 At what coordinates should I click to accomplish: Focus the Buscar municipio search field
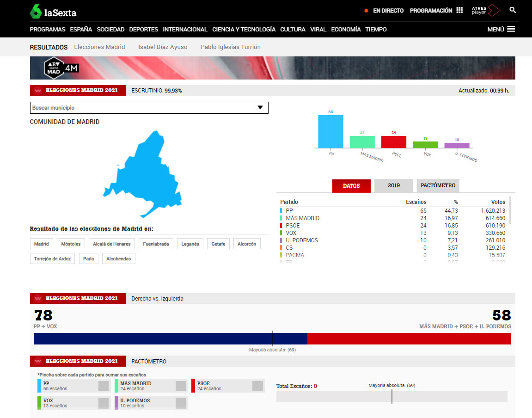149,108
